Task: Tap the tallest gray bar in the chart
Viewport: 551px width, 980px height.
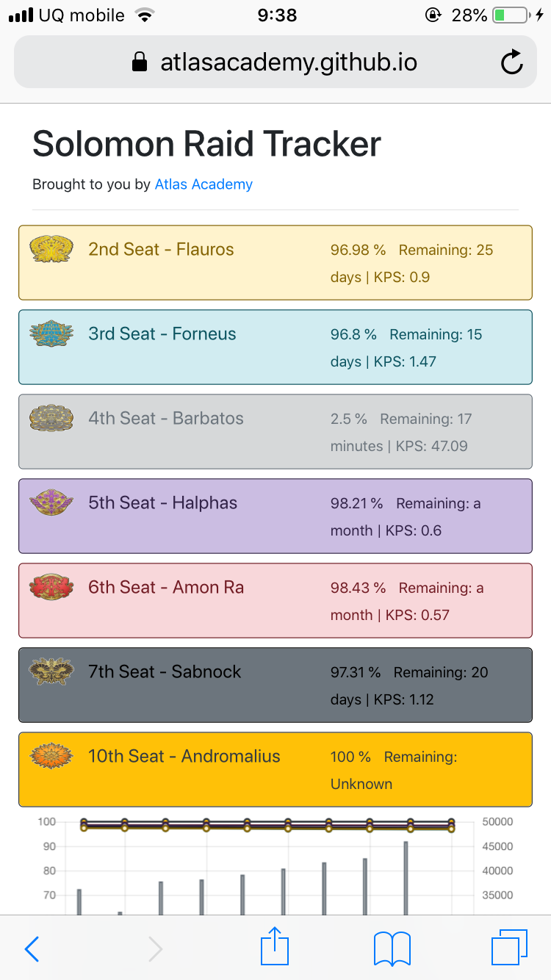Action: pyautogui.click(x=406, y=878)
